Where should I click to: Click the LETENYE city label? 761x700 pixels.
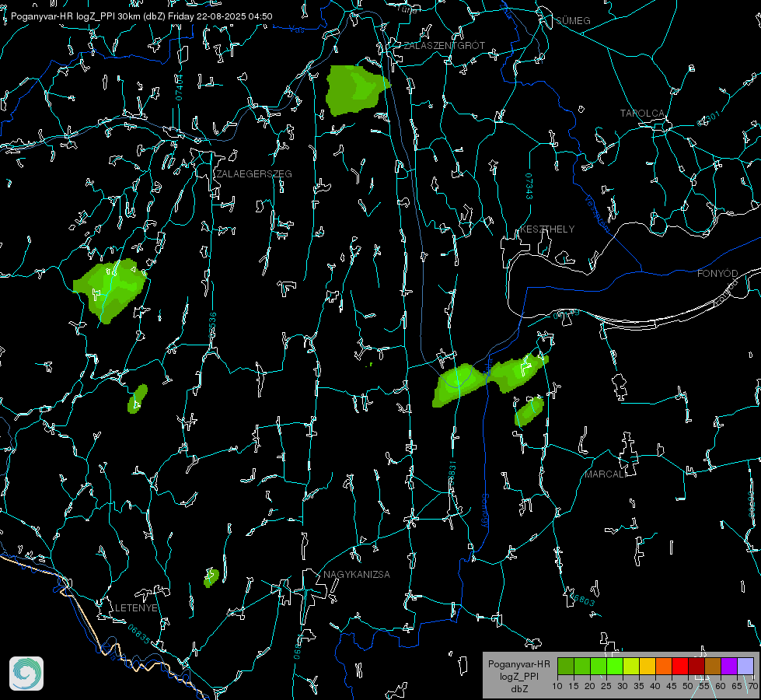[136, 607]
